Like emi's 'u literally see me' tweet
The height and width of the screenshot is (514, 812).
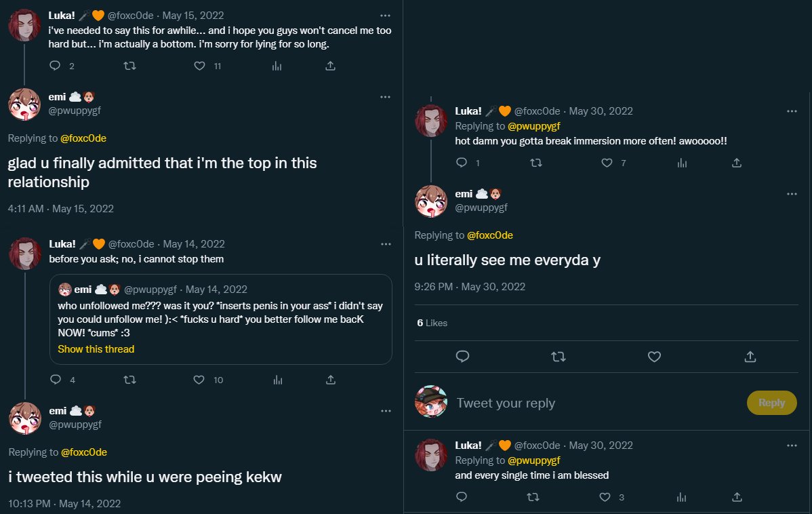click(x=654, y=356)
